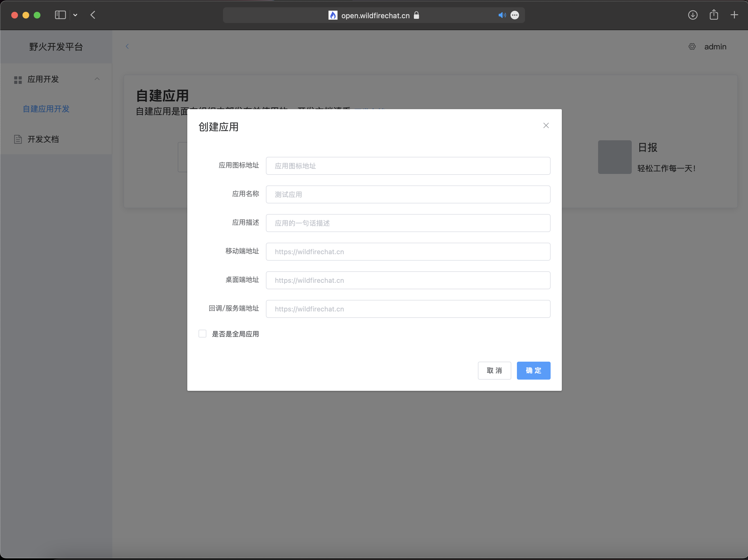
Task: Select 自建应用开发 menu item
Action: click(x=46, y=109)
